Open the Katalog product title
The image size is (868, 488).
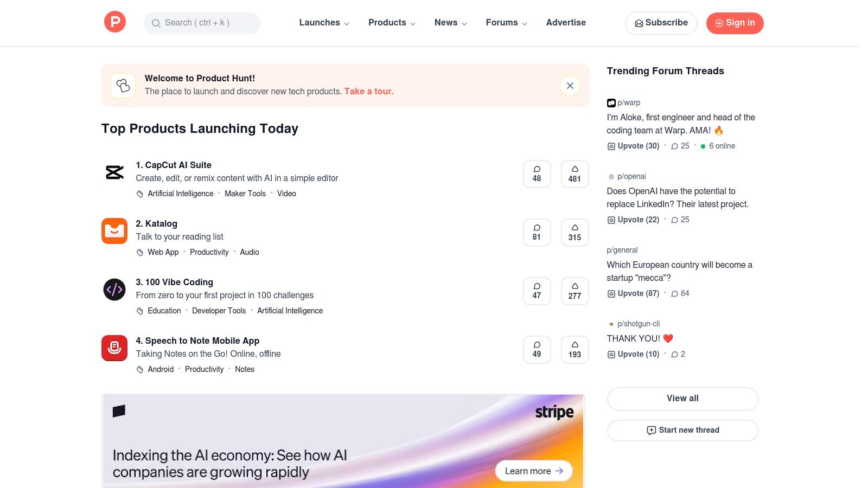[156, 224]
